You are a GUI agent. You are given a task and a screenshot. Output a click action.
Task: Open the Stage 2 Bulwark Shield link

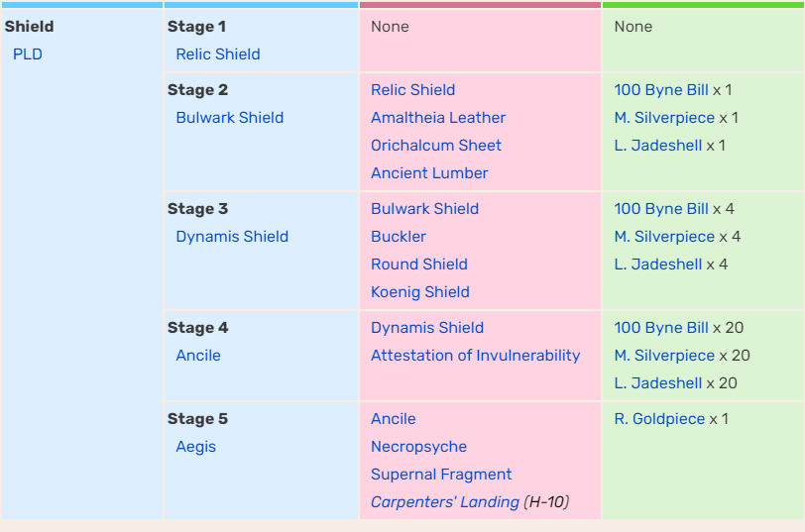(x=229, y=118)
